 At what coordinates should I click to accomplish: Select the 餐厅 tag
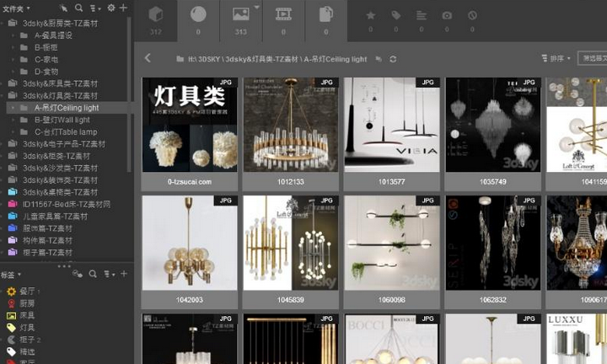(x=27, y=291)
